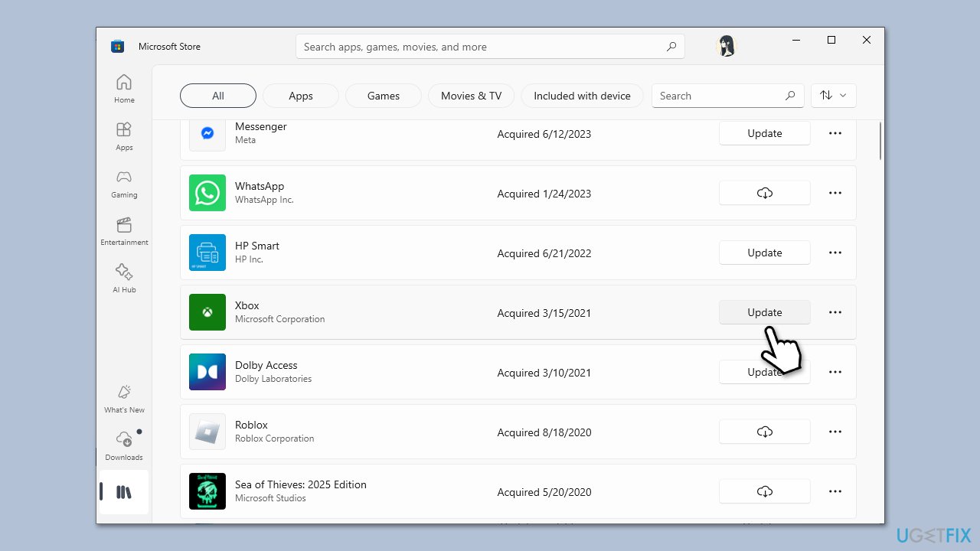Image resolution: width=980 pixels, height=551 pixels.
Task: Open the Downloads section
Action: (123, 444)
